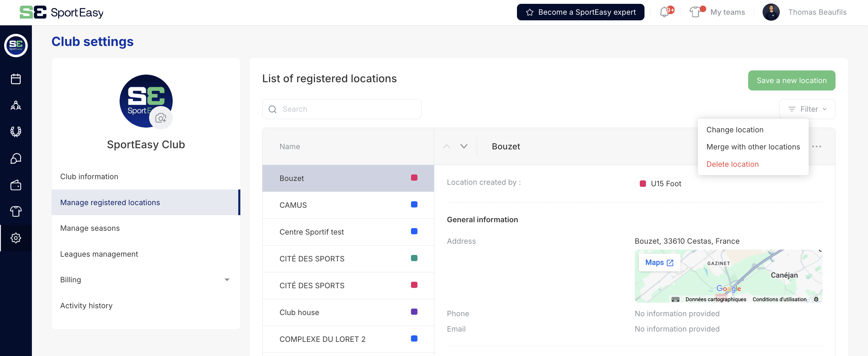This screenshot has width=868, height=356.
Task: Open the calendar icon in sidebar
Action: [16, 79]
